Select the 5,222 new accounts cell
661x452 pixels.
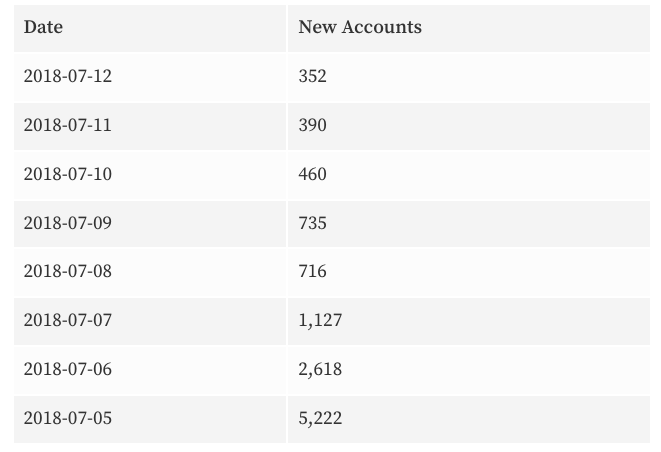coord(320,419)
